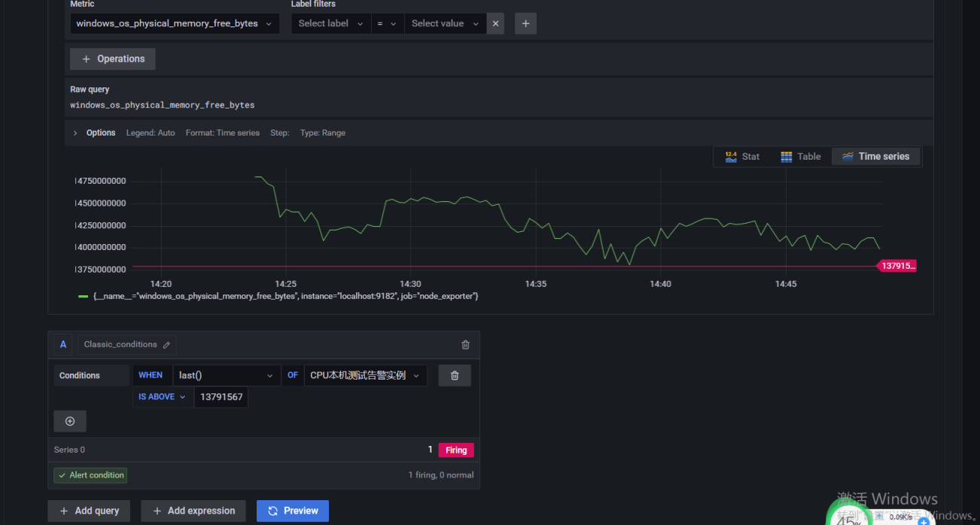
Task: Expand the Options section chevron
Action: (75, 133)
